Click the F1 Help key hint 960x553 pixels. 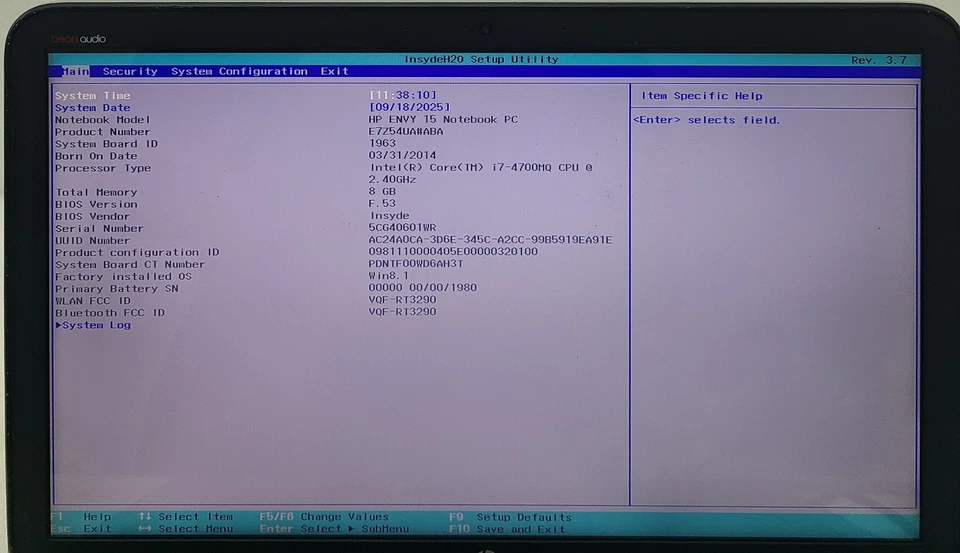click(x=81, y=517)
